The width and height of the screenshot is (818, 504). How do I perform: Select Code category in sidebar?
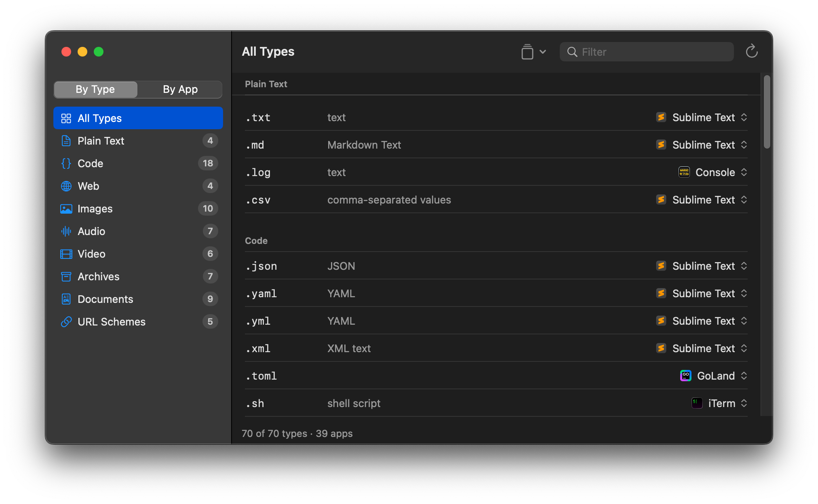tap(138, 164)
